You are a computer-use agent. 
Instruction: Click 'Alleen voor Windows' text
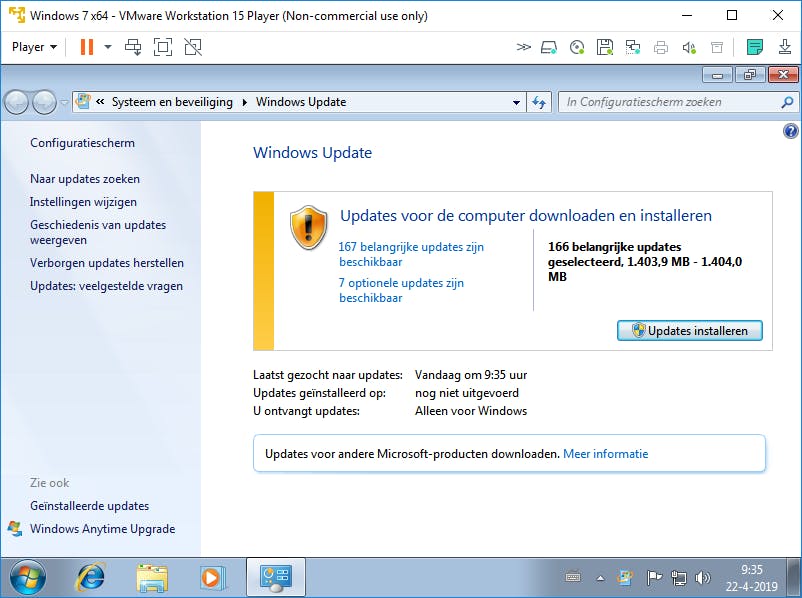tap(471, 411)
